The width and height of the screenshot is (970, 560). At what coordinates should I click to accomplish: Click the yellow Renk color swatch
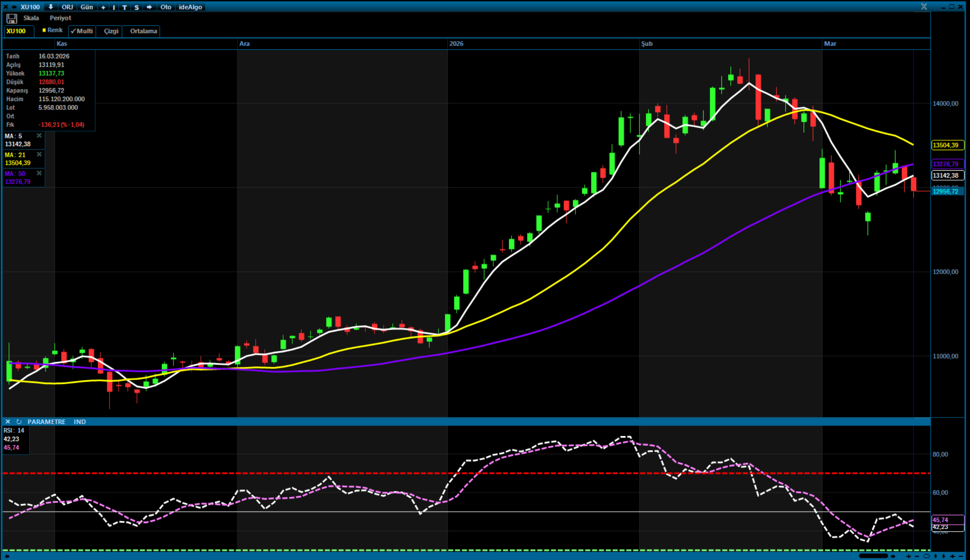coord(44,30)
